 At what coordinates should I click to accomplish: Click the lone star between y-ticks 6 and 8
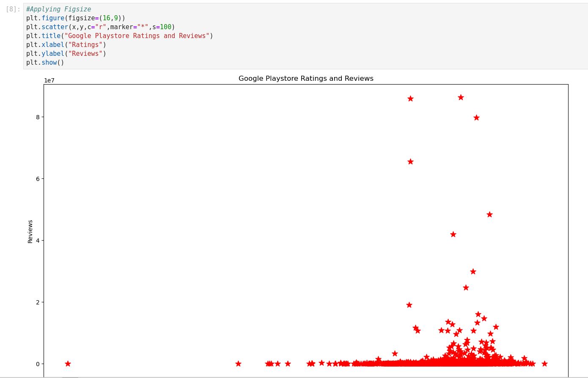410,162
